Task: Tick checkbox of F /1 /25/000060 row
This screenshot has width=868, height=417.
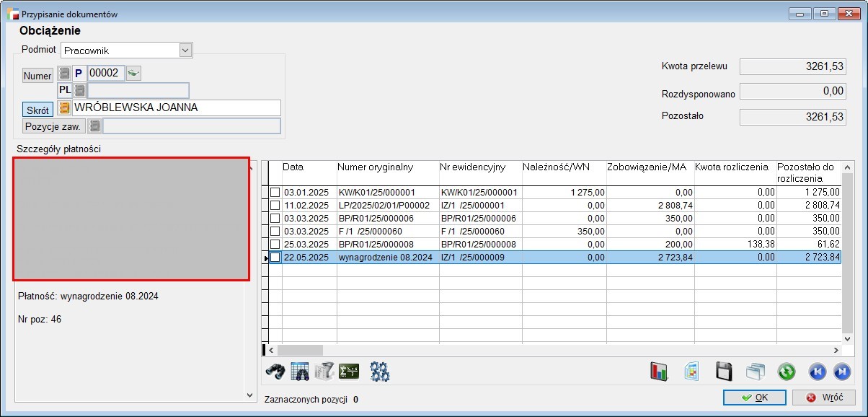Action: 275,232
